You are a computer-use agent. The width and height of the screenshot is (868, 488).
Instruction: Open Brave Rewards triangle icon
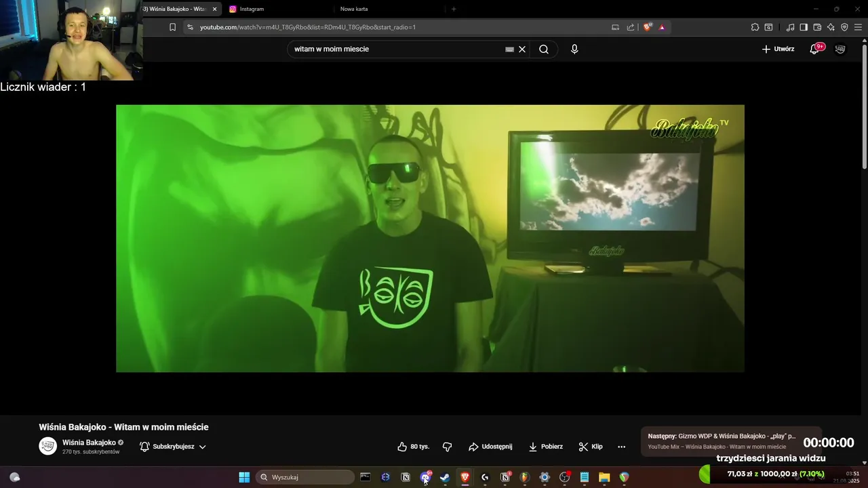click(662, 27)
